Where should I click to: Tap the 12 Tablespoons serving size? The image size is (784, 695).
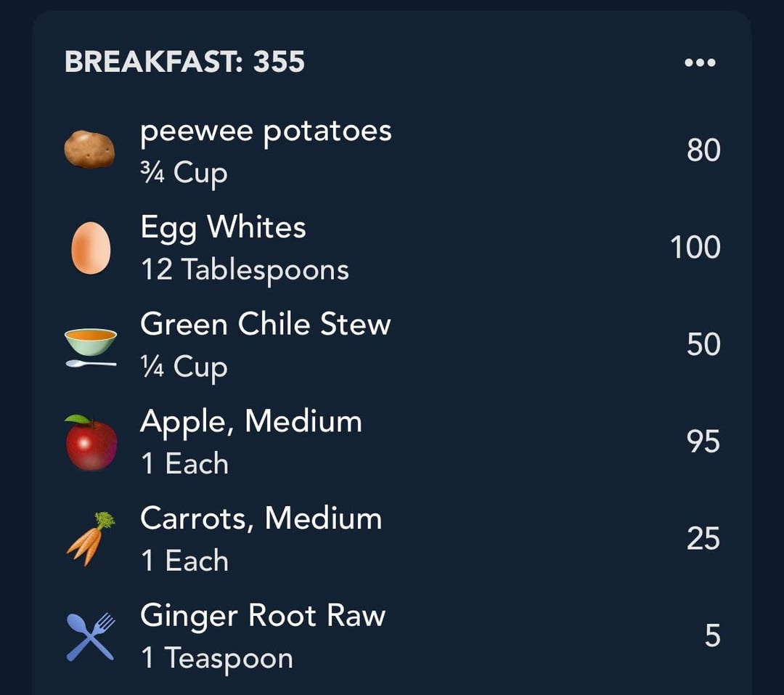(245, 270)
